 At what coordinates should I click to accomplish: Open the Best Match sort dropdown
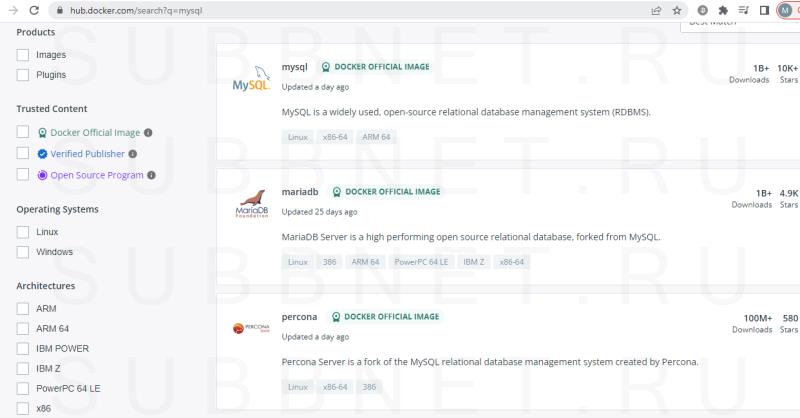click(735, 22)
